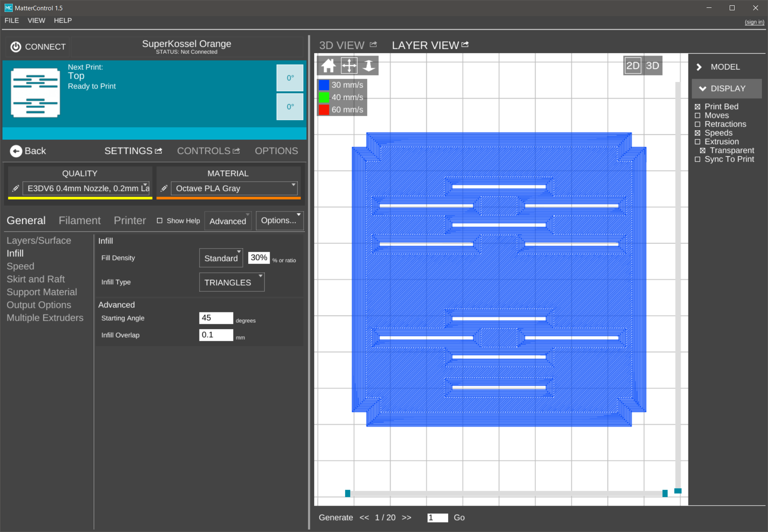768x532 pixels.
Task: Toggle the Retractions checkbox
Action: click(x=698, y=124)
